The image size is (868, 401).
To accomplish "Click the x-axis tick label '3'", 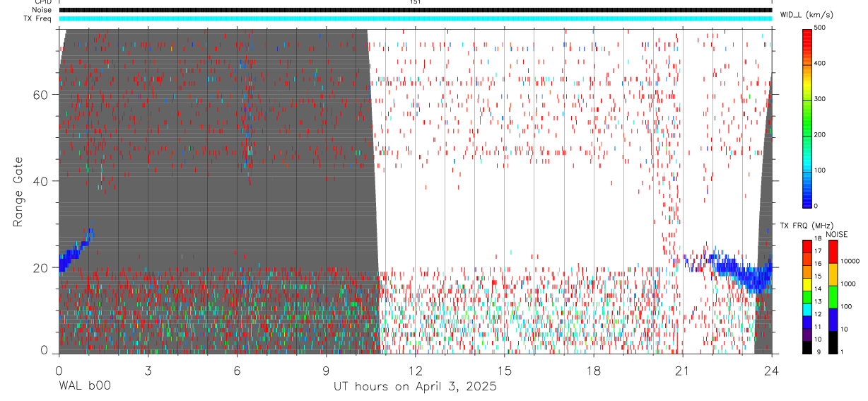I will (148, 370).
